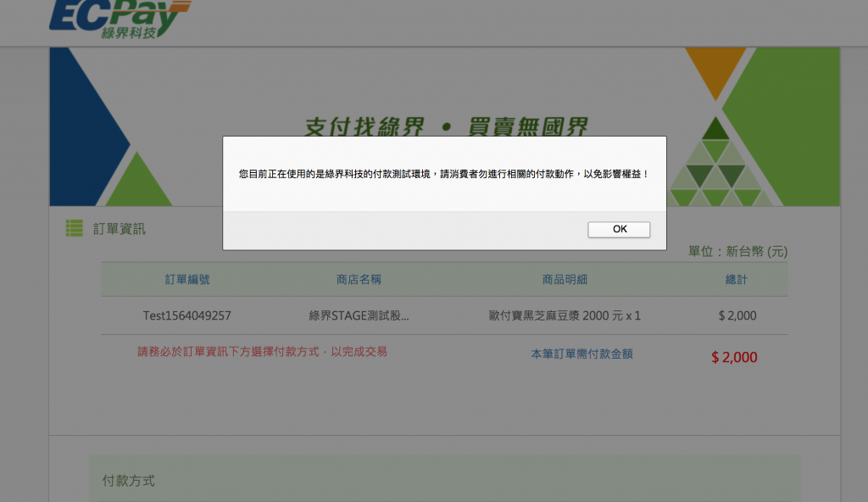868x502 pixels.
Task: Click OK in the test environment alert
Action: 619,230
